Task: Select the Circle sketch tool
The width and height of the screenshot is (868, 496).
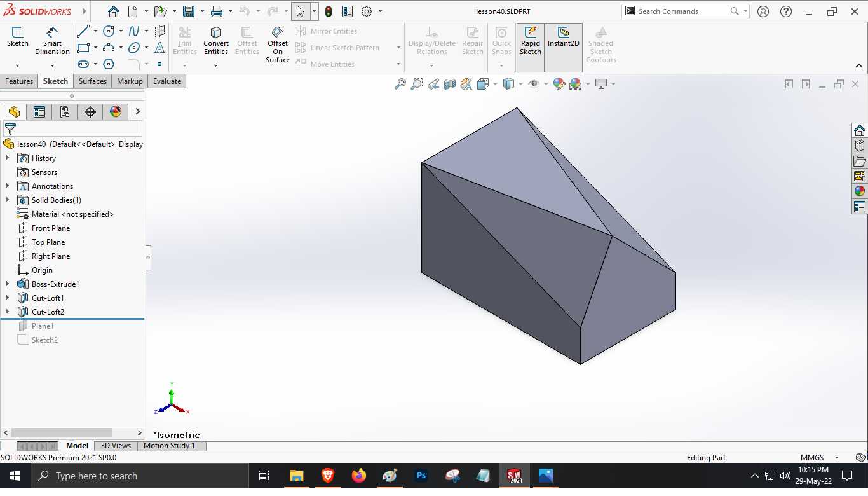Action: tap(109, 31)
